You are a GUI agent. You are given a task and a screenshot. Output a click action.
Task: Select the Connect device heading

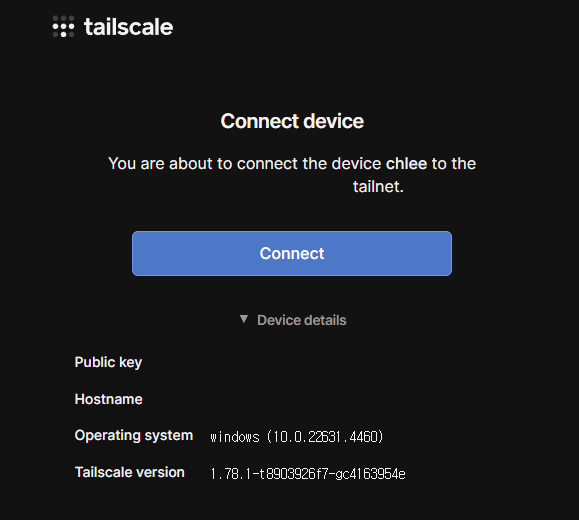click(292, 121)
